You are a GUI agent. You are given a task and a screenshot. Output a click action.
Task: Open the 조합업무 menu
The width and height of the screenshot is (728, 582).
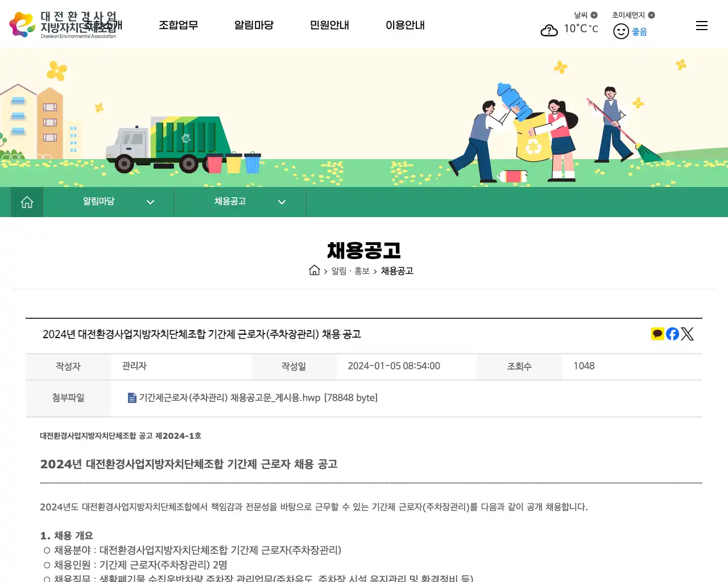coord(179,25)
